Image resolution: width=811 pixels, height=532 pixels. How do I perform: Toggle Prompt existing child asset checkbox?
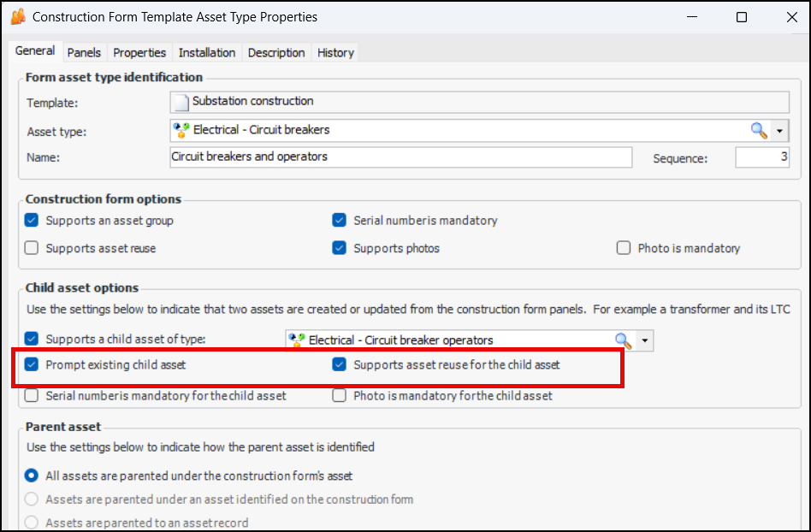click(32, 364)
